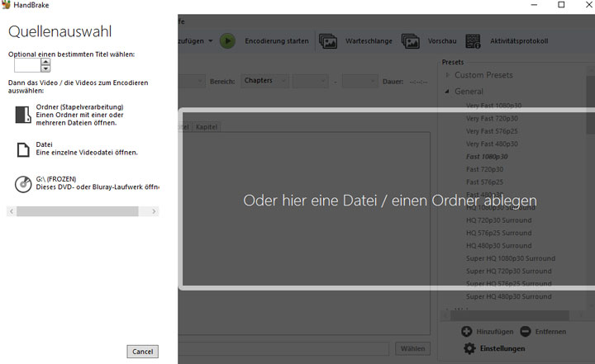Click the title number input field
Screen dimensions: 595x364
27,65
